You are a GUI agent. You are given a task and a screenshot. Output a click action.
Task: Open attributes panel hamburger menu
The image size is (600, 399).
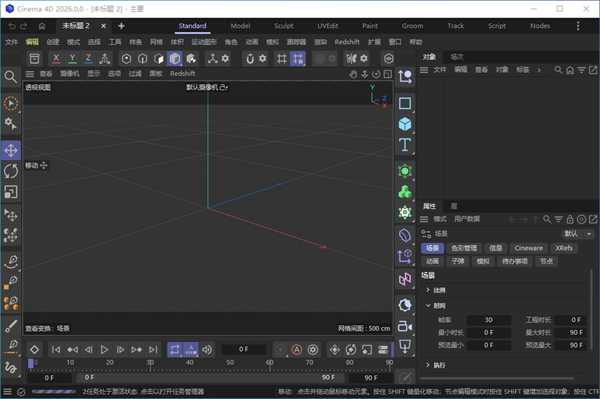(424, 219)
